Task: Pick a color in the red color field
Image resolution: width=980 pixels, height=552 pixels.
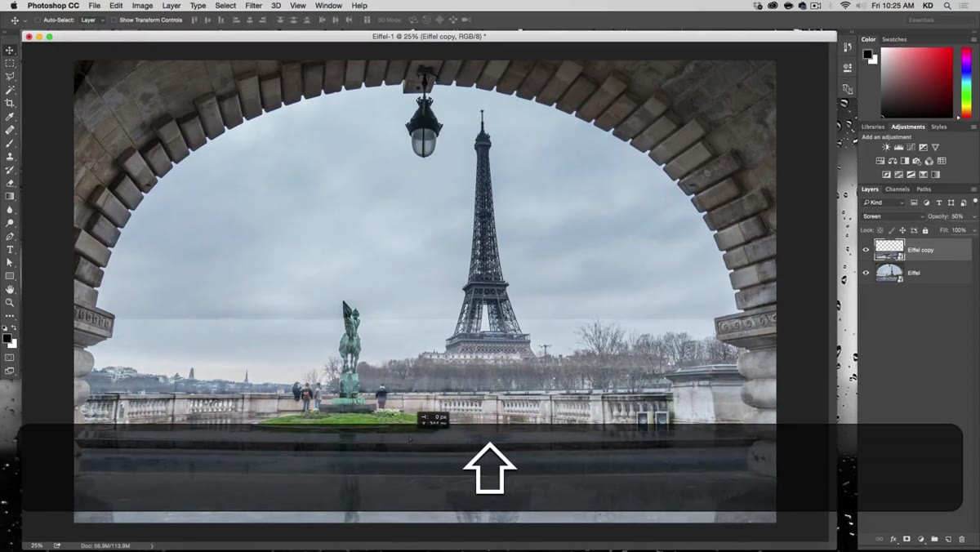Action: click(916, 82)
